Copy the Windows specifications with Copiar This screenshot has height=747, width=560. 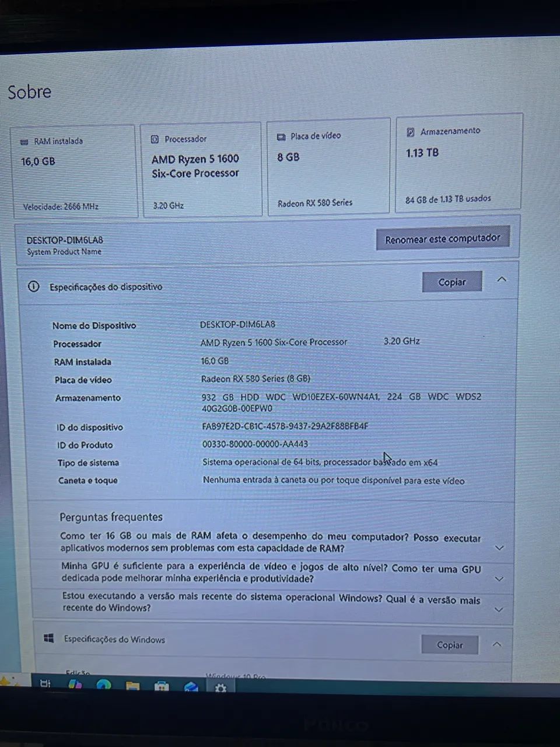pyautogui.click(x=450, y=645)
